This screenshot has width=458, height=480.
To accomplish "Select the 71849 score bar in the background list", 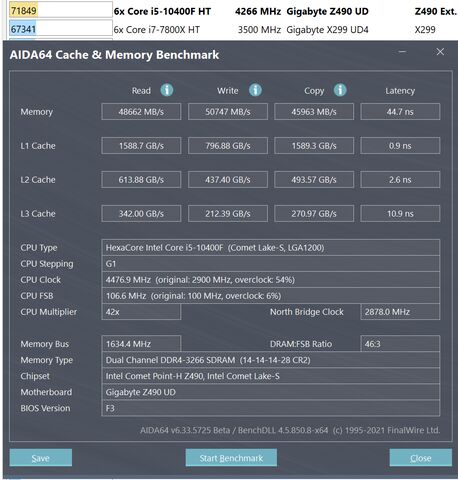I will click(x=61, y=10).
